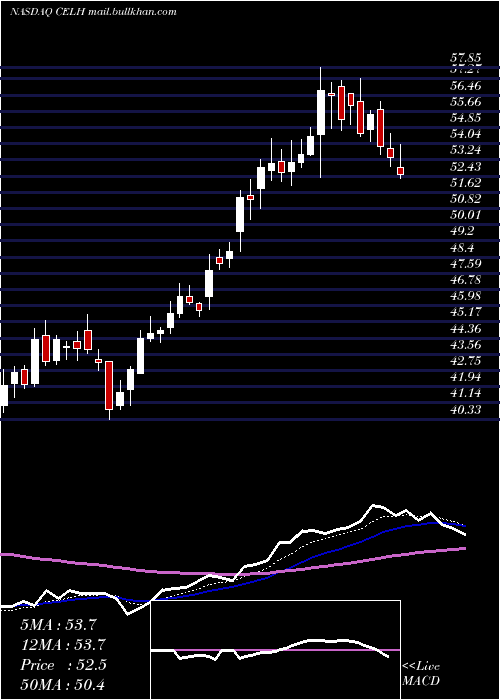
Task: Click the 55.66 price axis label
Action: 465,101
